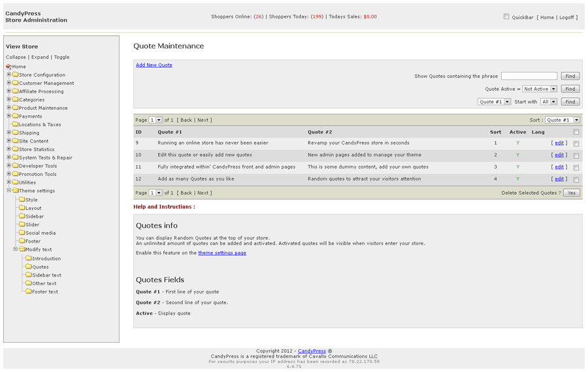Click Find next to Quote Active
This screenshot has height=372, width=588.
tap(570, 89)
